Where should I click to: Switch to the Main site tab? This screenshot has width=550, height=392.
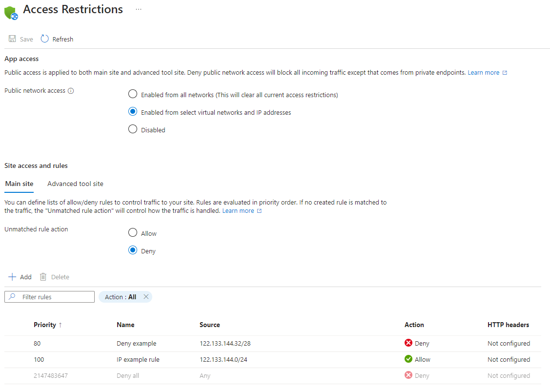click(x=20, y=184)
